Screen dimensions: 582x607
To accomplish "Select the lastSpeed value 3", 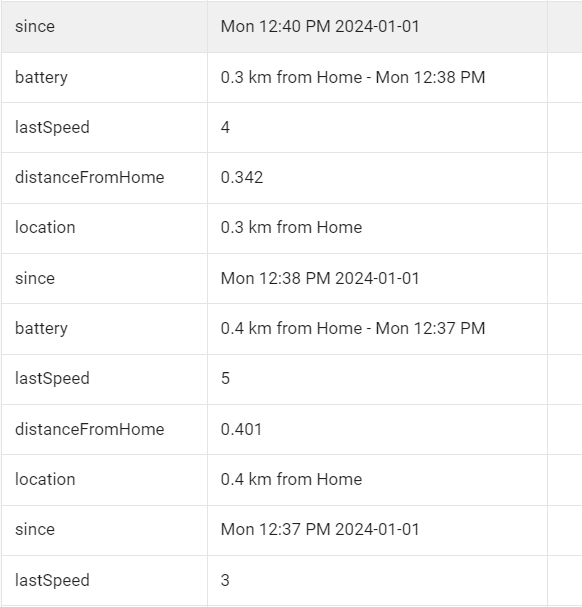I will pos(225,580).
